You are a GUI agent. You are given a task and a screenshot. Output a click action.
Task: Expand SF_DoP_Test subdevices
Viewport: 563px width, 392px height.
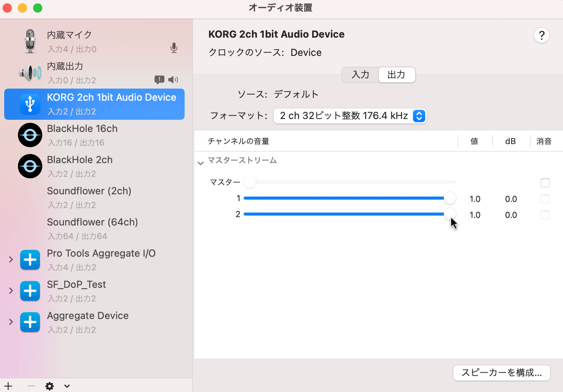click(11, 290)
